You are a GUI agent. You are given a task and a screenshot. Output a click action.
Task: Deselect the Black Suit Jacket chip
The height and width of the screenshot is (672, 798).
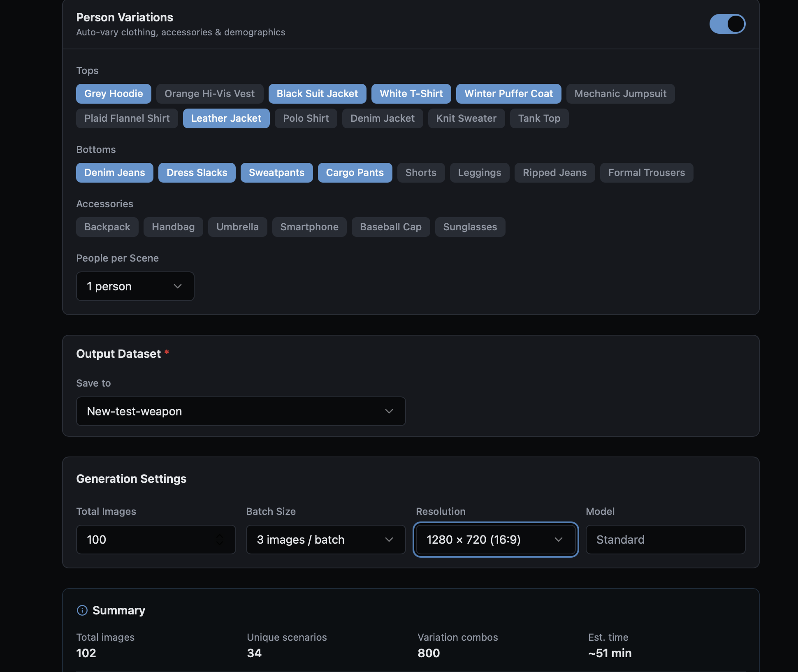(317, 94)
